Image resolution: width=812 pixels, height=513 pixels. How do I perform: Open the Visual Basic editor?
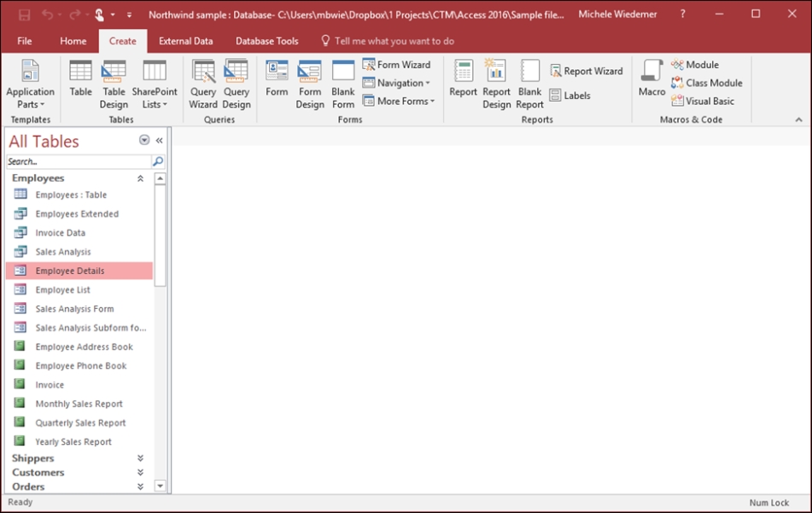[x=703, y=101]
